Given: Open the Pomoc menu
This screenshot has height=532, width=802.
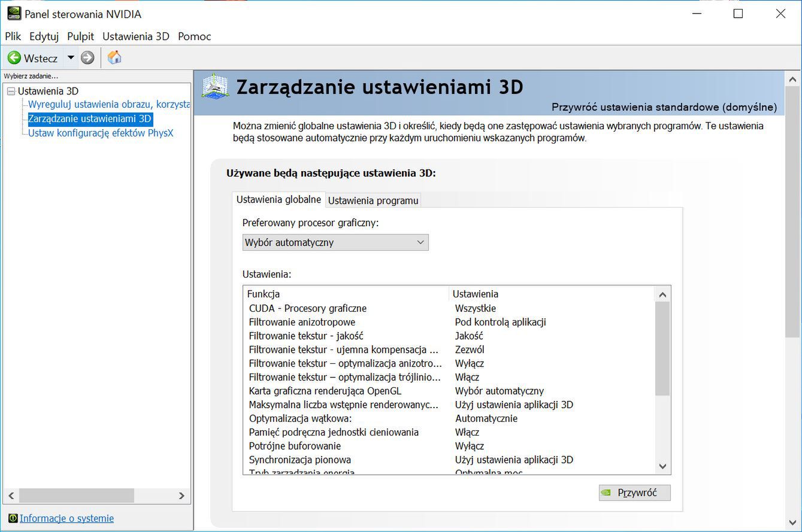Looking at the screenshot, I should click(194, 36).
